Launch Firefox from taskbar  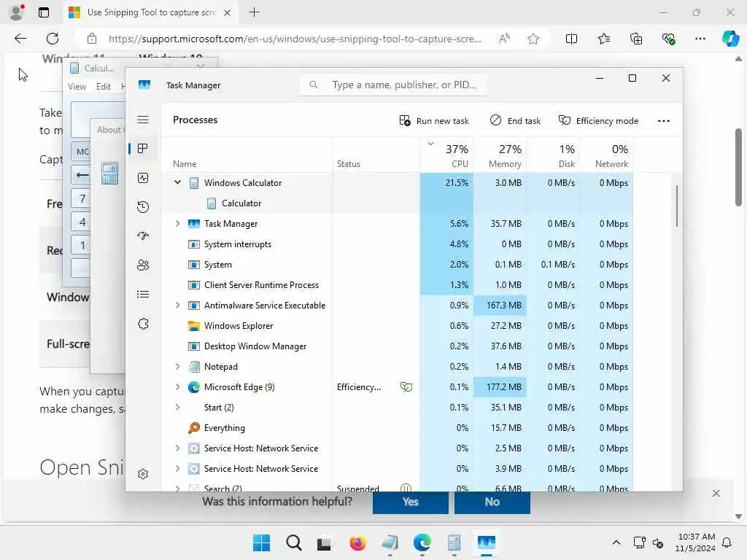click(357, 542)
